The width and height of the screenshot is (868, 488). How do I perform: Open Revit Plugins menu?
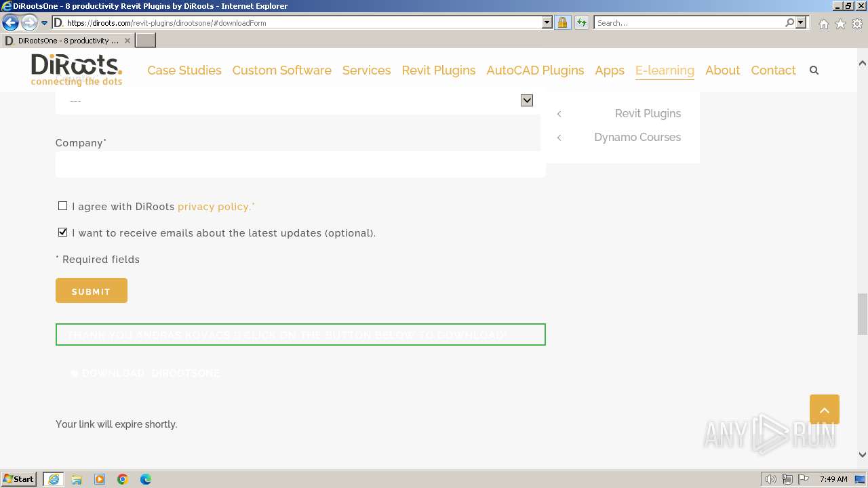point(439,70)
